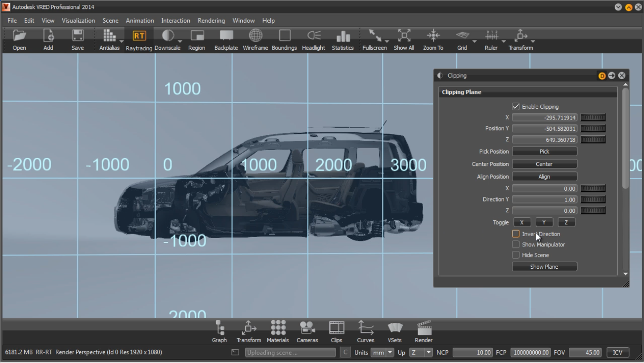The height and width of the screenshot is (363, 644).
Task: Open the Cameras panel icon
Action: pyautogui.click(x=307, y=328)
